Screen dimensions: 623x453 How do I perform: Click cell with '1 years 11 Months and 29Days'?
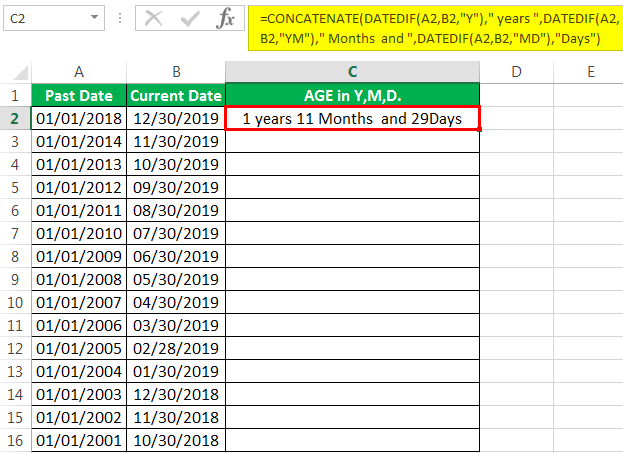[x=352, y=118]
